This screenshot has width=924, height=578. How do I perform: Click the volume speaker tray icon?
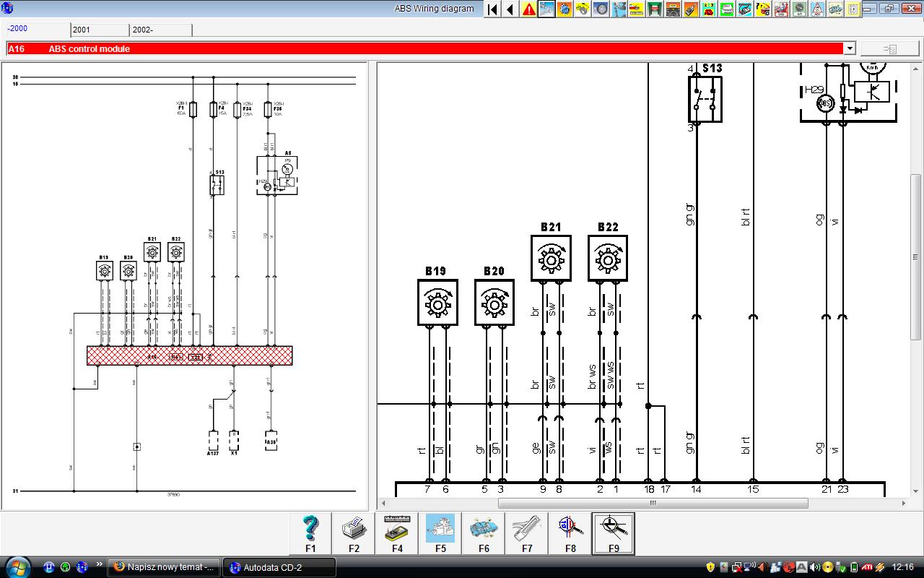(x=815, y=567)
